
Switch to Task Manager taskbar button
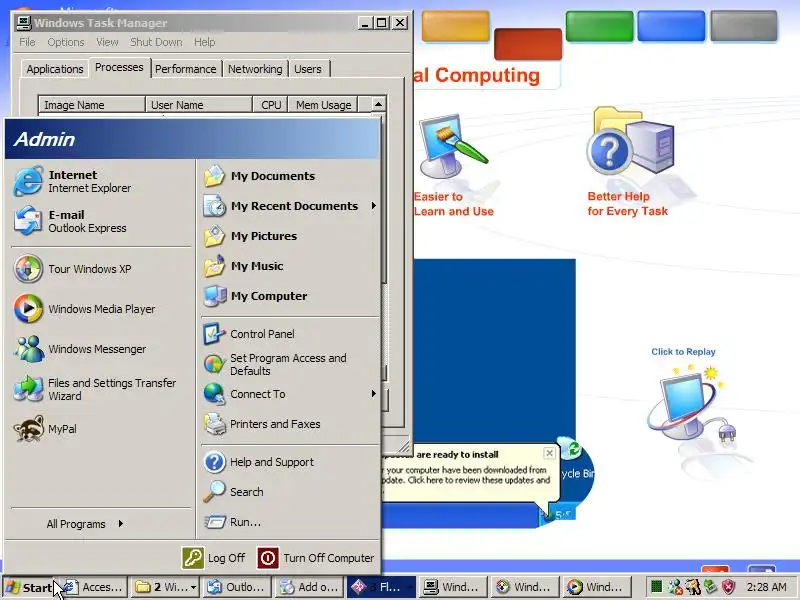click(453, 587)
